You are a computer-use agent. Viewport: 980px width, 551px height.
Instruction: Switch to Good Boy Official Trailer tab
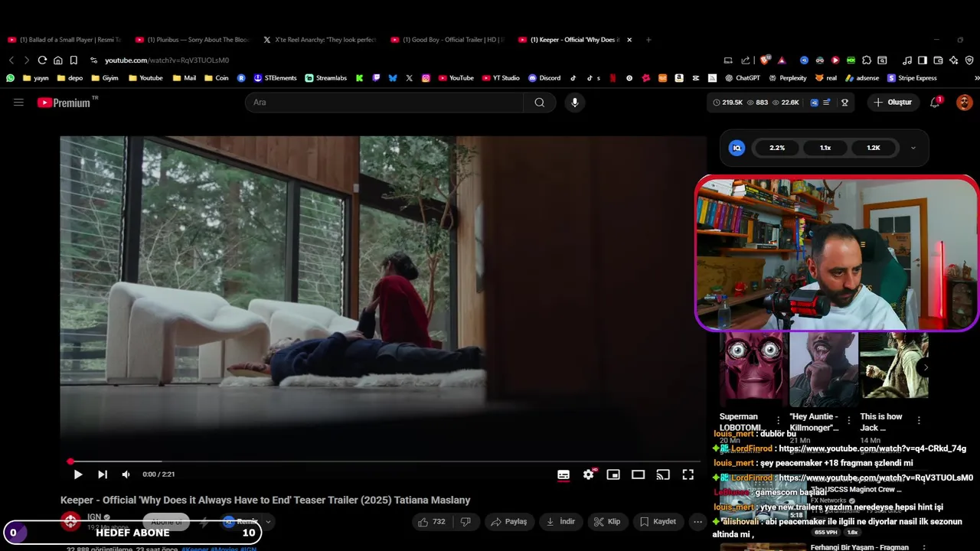coord(448,40)
